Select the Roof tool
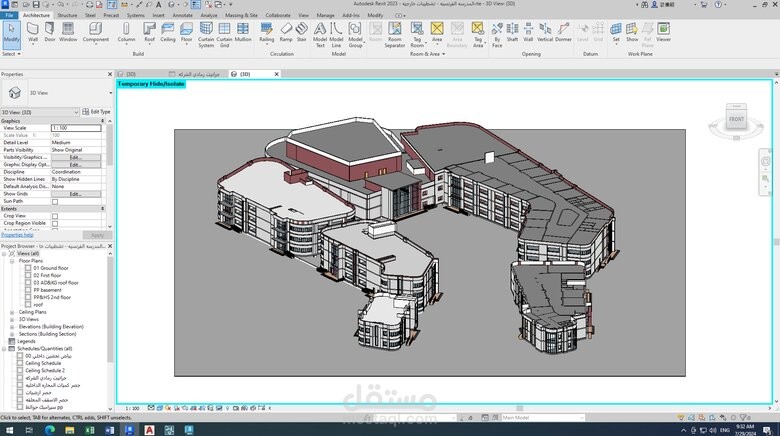The width and height of the screenshot is (780, 436). (x=149, y=32)
